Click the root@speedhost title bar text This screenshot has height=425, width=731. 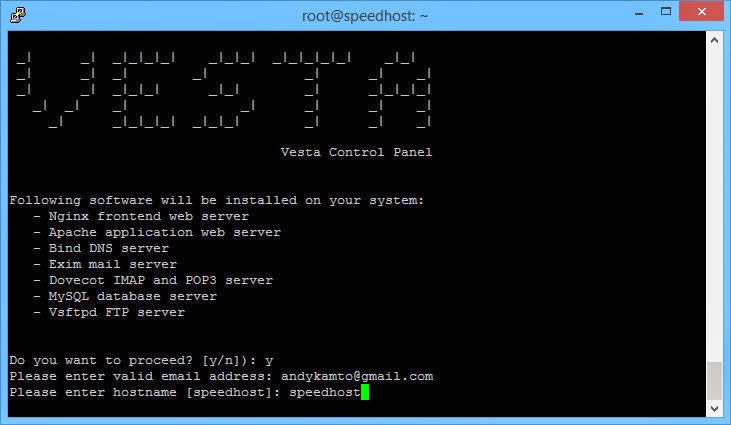365,16
